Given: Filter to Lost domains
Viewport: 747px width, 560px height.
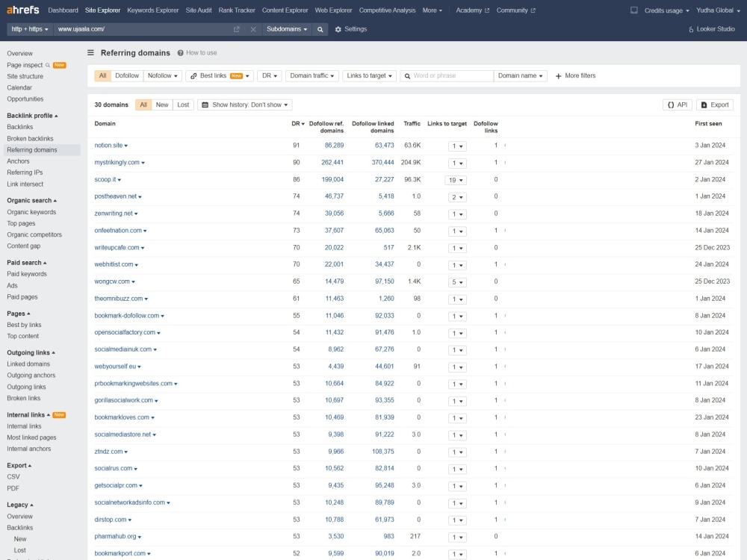Looking at the screenshot, I should tap(183, 105).
